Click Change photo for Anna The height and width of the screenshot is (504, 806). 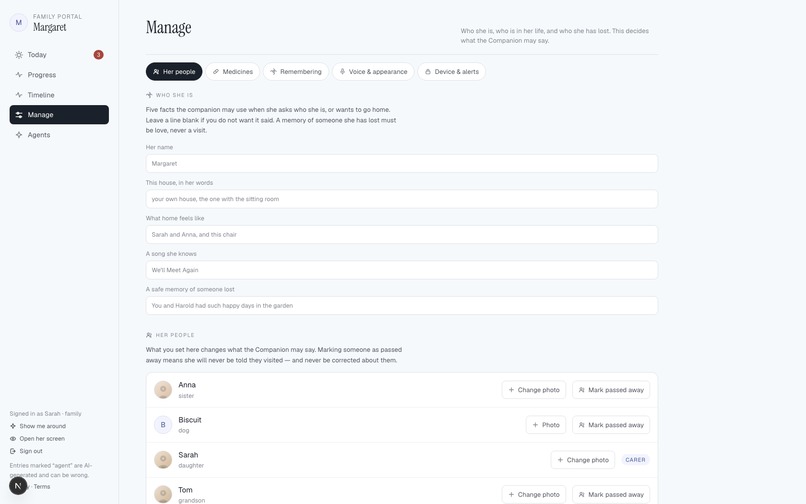tap(534, 390)
